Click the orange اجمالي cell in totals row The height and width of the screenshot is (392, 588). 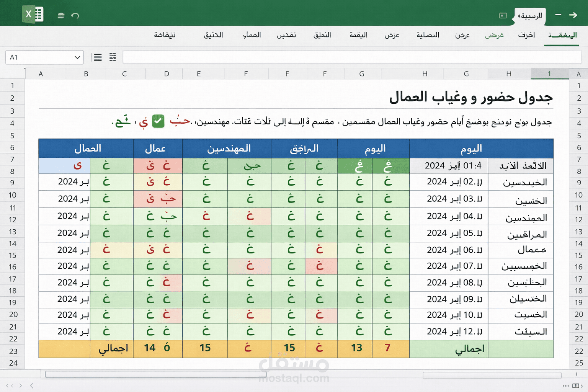click(x=112, y=349)
